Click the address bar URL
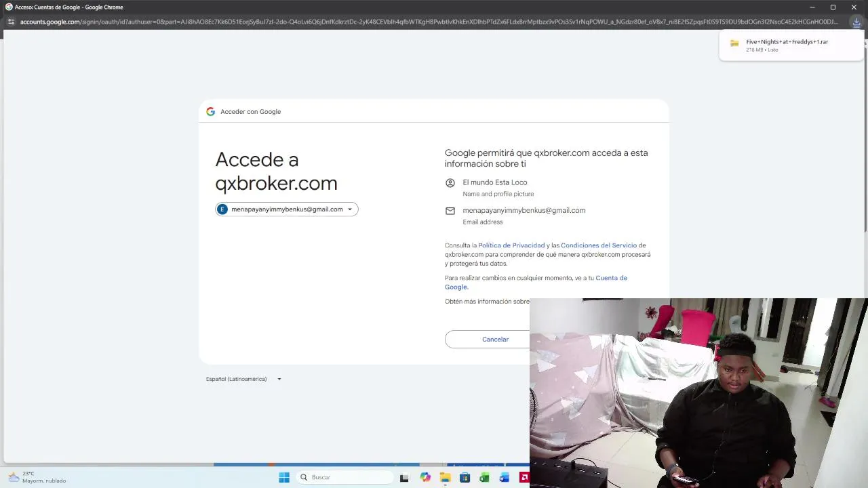 point(429,22)
